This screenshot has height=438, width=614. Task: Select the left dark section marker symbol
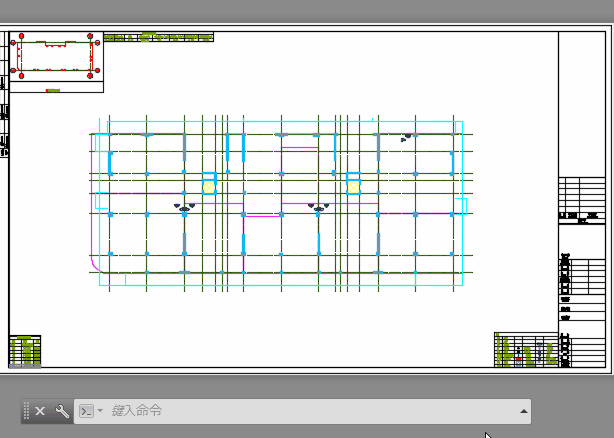click(x=184, y=207)
